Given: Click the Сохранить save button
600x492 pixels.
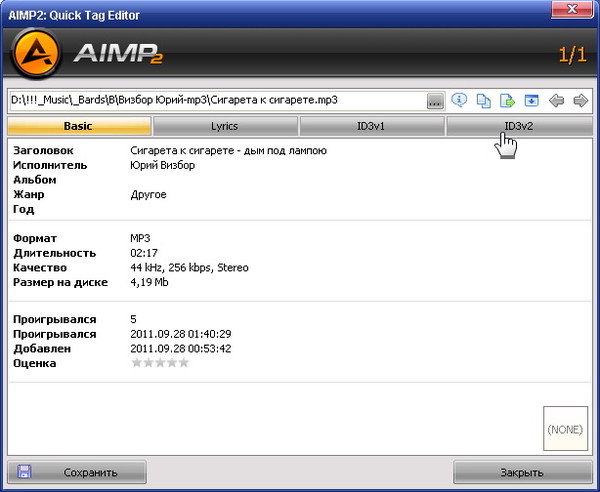Looking at the screenshot, I should pos(77,472).
